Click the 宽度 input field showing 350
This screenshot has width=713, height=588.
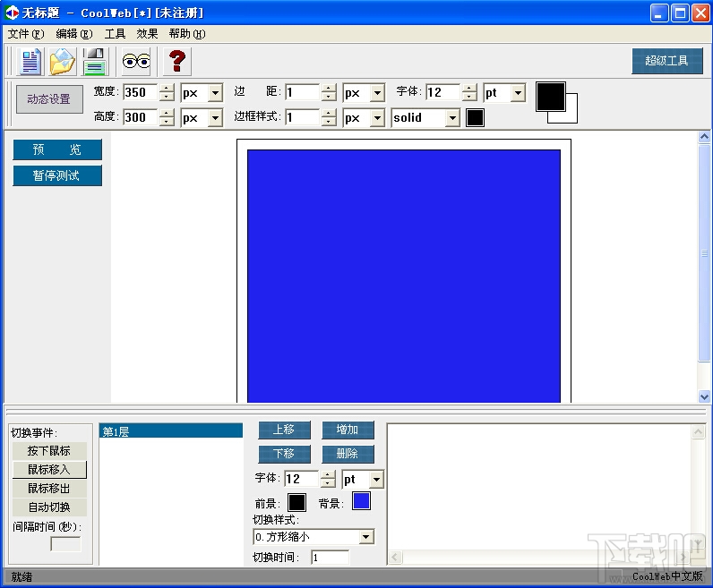pos(141,92)
